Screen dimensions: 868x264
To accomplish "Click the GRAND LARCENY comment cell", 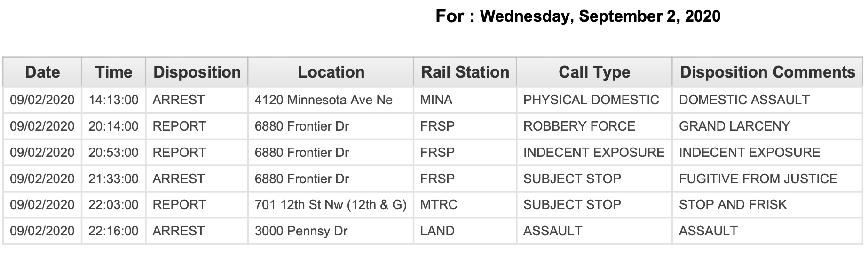I will point(767,126).
